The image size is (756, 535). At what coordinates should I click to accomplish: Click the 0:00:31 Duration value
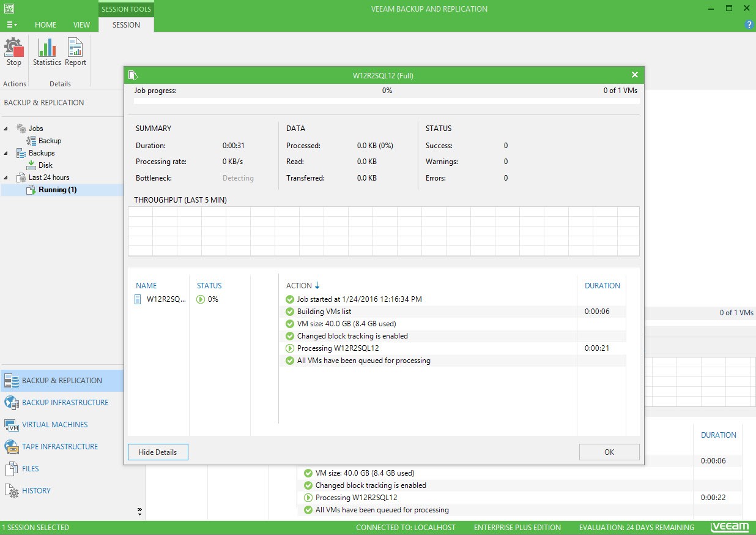pyautogui.click(x=234, y=146)
